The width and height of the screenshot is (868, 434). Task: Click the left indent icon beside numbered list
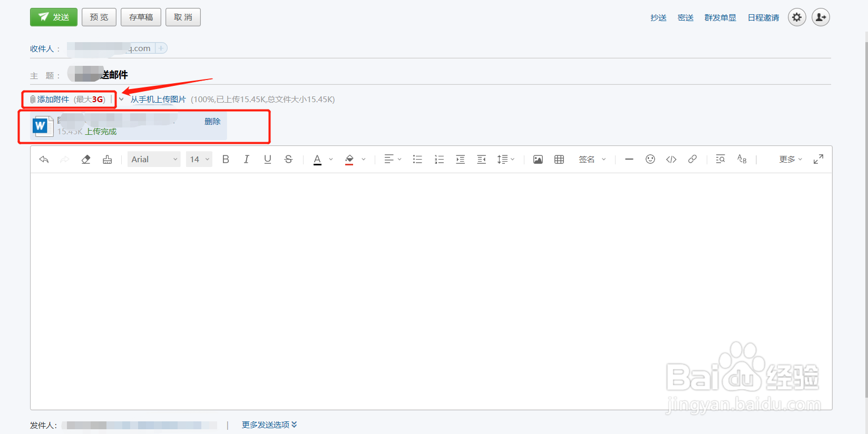click(460, 159)
